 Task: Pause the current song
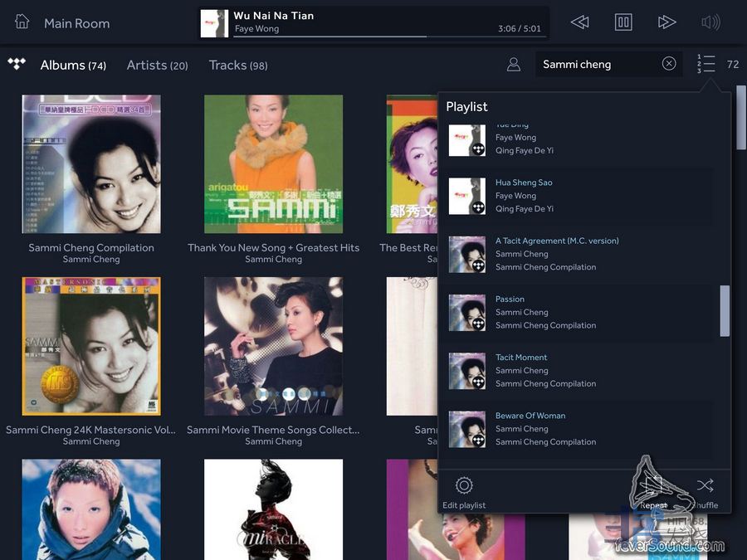[x=623, y=22]
